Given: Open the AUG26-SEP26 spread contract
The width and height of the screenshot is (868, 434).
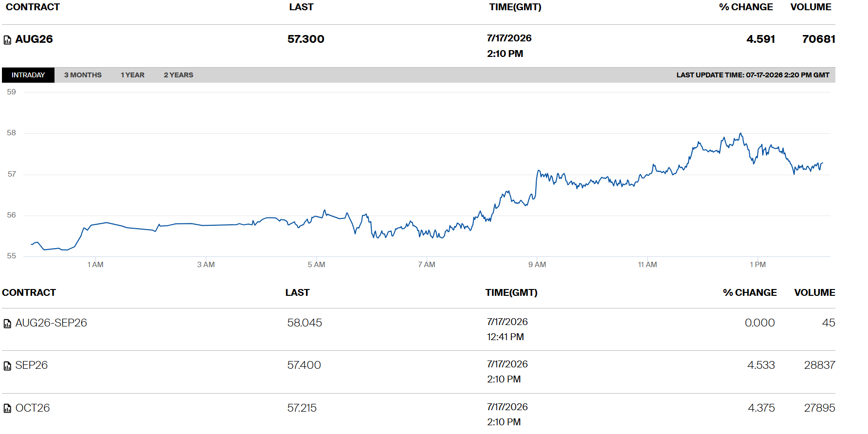Looking at the screenshot, I should 51,323.
